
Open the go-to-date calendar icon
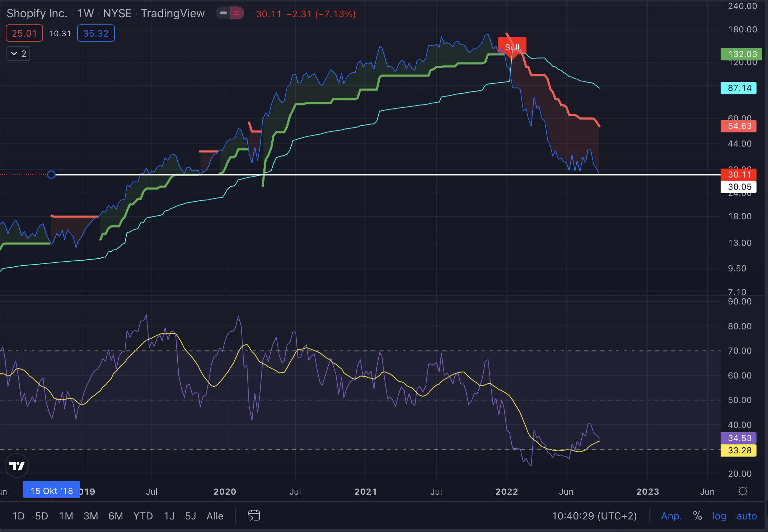pos(254,515)
